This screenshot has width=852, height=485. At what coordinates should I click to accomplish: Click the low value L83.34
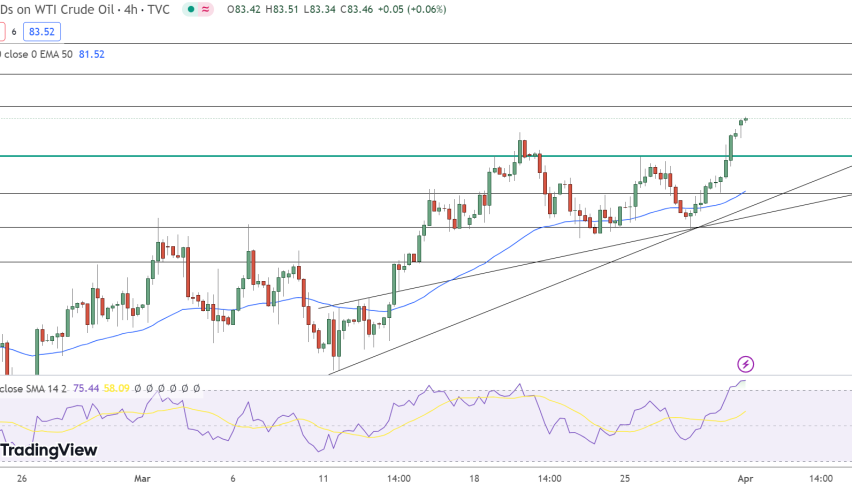(x=319, y=9)
